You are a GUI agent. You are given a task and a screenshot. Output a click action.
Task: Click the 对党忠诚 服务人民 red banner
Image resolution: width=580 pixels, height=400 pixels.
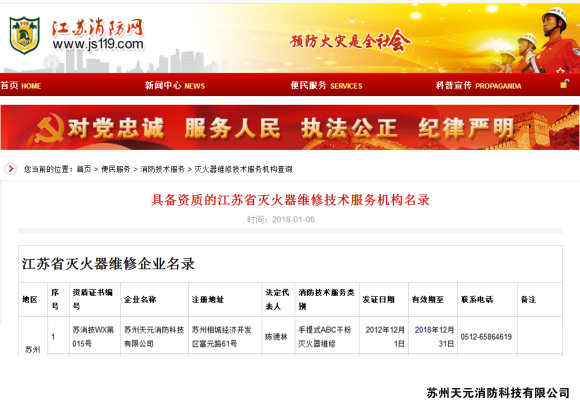290,128
